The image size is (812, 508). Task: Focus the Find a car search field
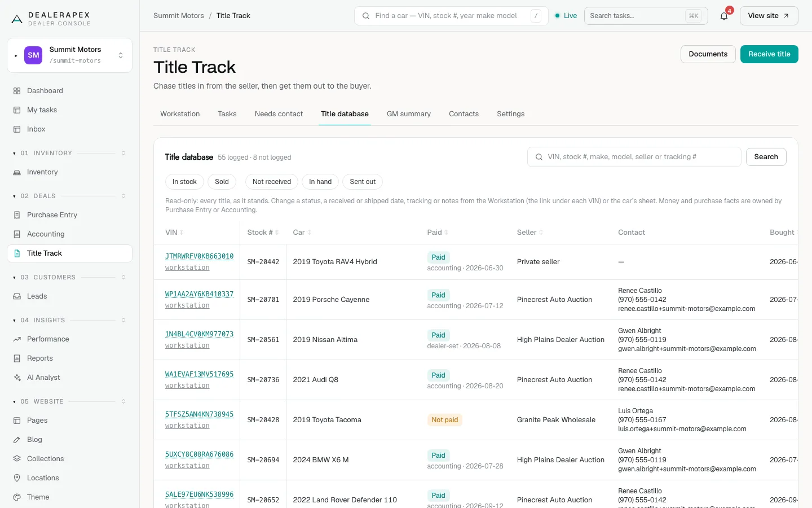(451, 16)
